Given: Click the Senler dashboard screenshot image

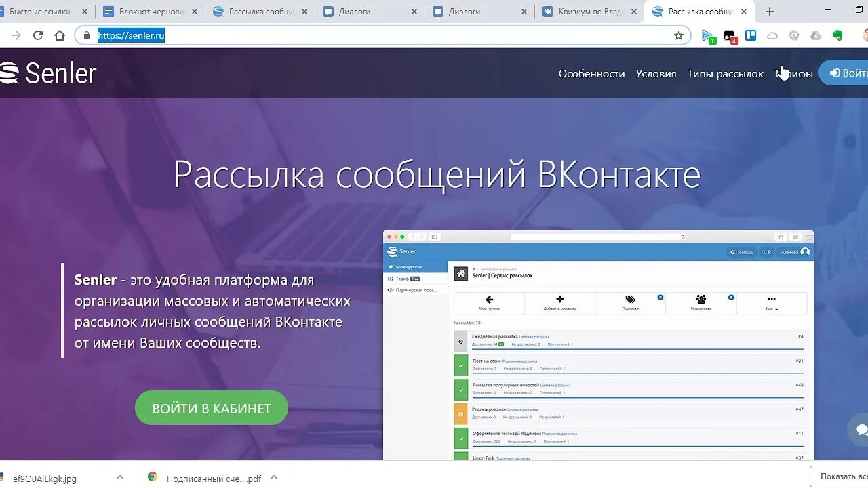Looking at the screenshot, I should 598,346.
